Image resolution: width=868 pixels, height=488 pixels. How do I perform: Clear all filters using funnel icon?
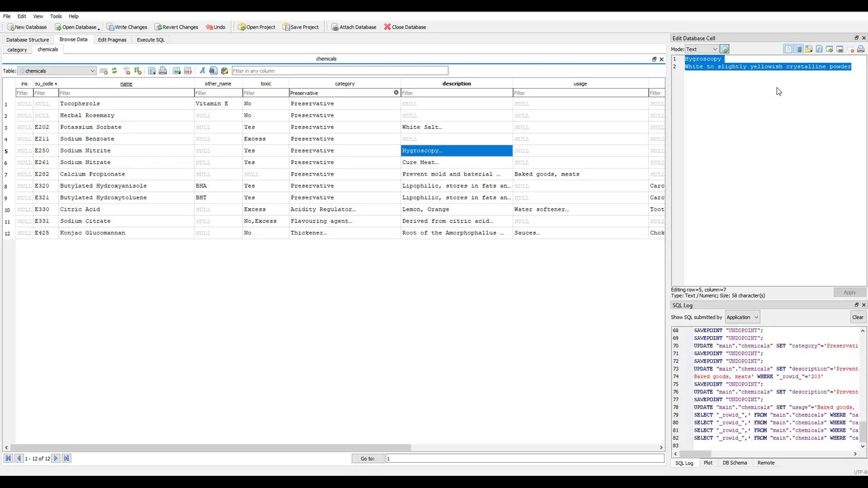tap(126, 70)
